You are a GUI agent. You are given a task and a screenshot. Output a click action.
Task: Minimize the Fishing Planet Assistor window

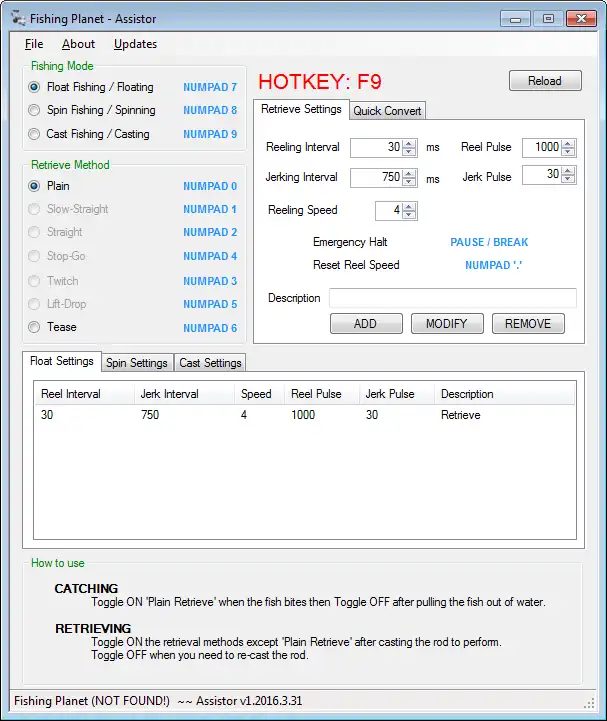click(x=515, y=19)
